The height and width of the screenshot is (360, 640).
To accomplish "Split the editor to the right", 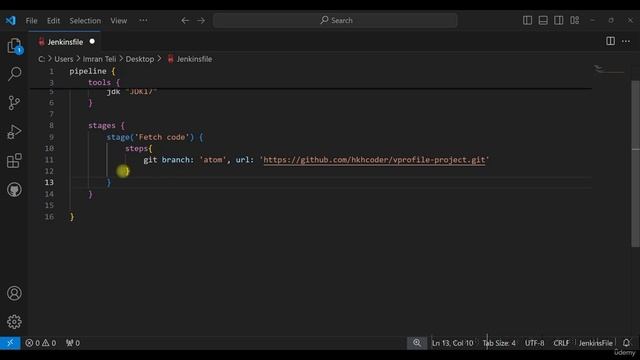I will pyautogui.click(x=610, y=41).
